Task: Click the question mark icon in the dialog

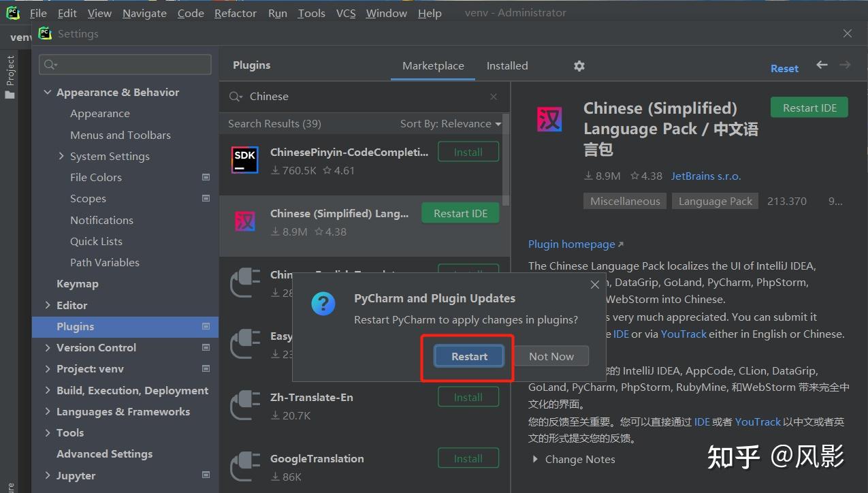Action: (323, 304)
